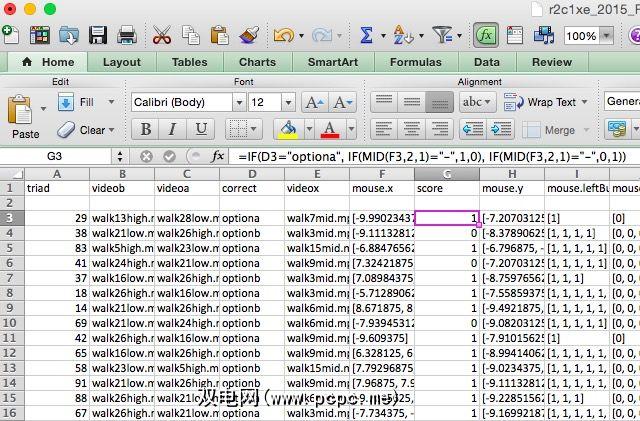Align text left horizontally
Screen dimensions: 640x421
tap(384, 129)
